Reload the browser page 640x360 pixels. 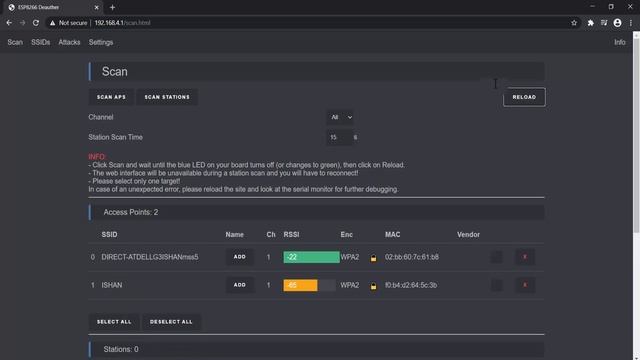(x=36, y=23)
